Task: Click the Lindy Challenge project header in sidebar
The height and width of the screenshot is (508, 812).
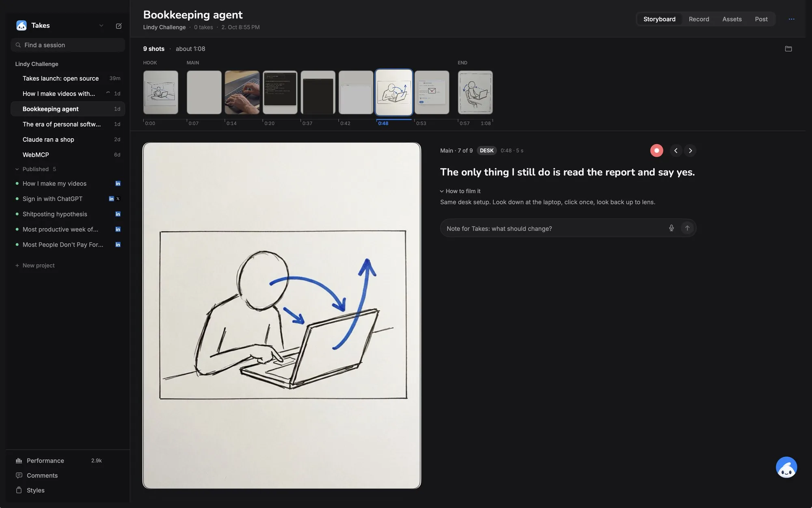Action: [37, 64]
